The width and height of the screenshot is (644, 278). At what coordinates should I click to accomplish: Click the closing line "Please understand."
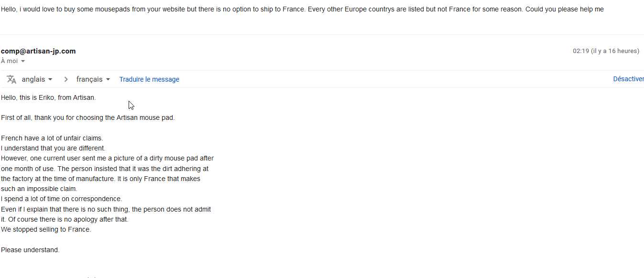pyautogui.click(x=30, y=250)
